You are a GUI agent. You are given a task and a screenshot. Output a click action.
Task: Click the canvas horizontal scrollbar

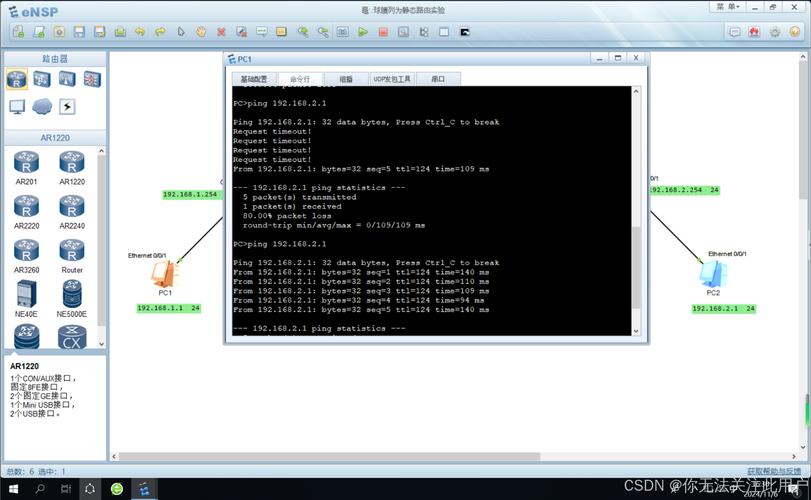[450, 457]
